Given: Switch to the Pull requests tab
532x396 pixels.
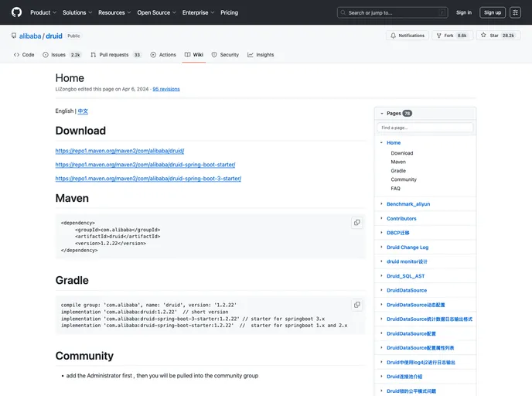Looking at the screenshot, I should click(115, 55).
